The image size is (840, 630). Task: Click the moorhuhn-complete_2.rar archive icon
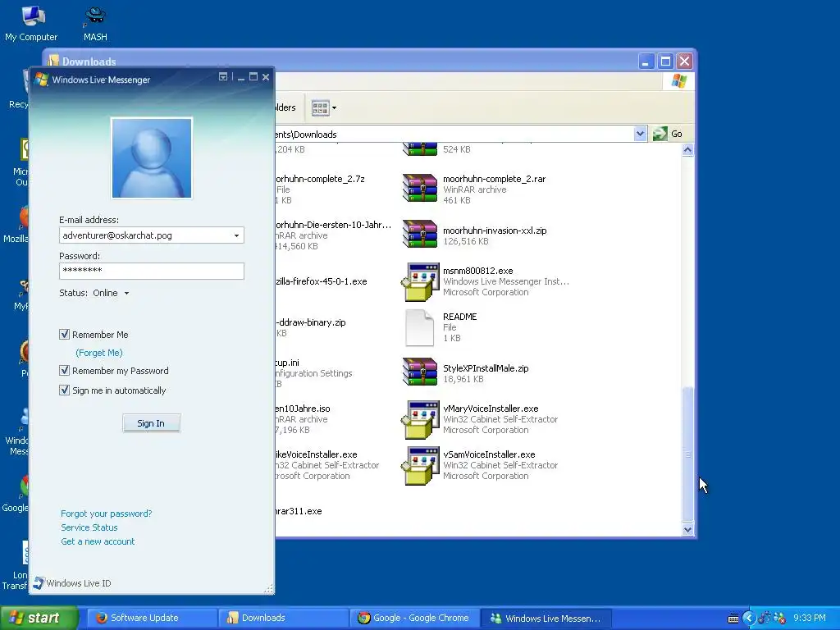click(x=419, y=188)
